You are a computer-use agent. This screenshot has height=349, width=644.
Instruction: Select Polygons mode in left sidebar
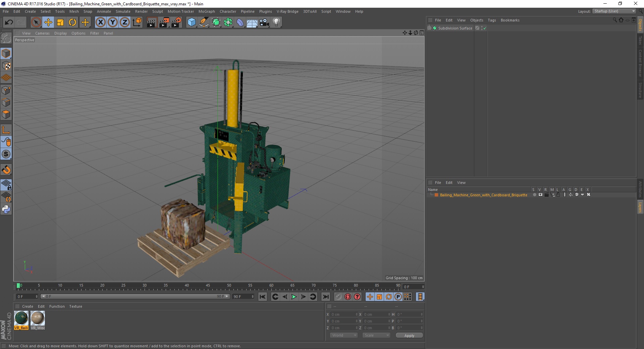point(6,114)
